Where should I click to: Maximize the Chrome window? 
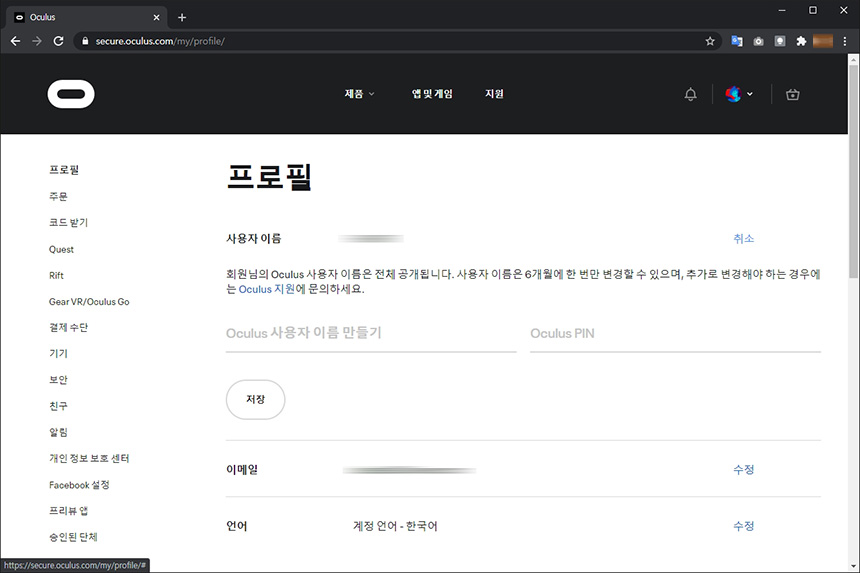[x=813, y=10]
